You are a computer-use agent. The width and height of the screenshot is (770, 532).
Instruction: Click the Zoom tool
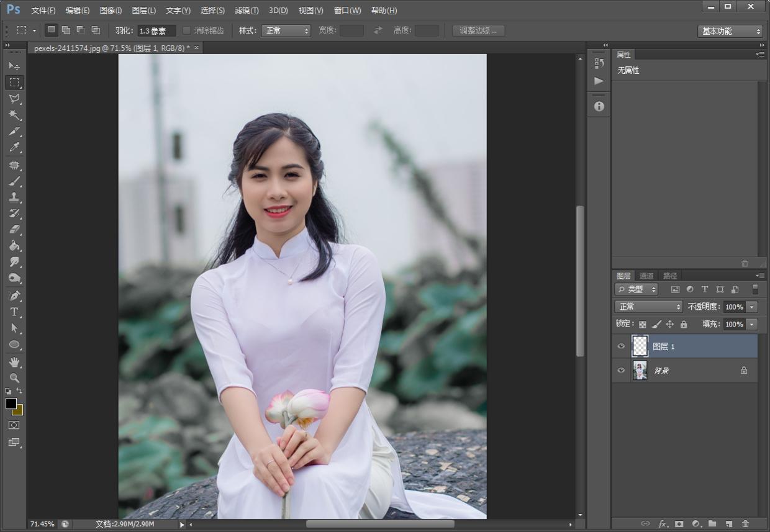point(14,377)
